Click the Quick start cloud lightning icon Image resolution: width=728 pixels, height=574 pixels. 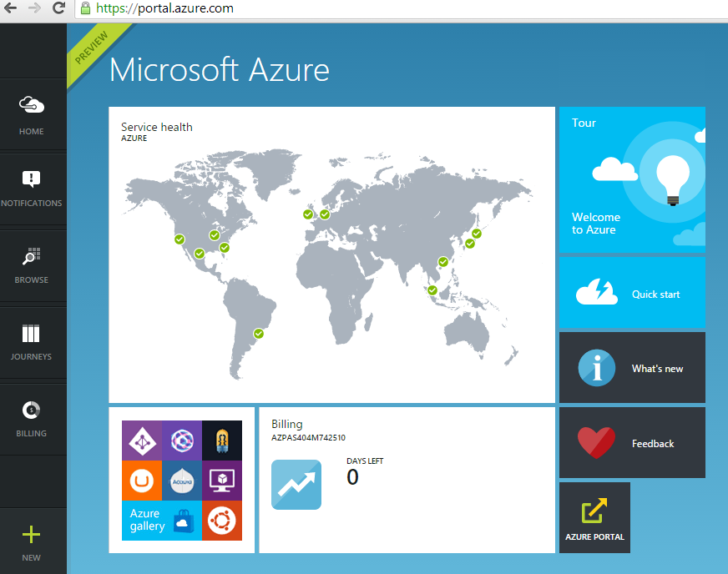click(x=597, y=292)
